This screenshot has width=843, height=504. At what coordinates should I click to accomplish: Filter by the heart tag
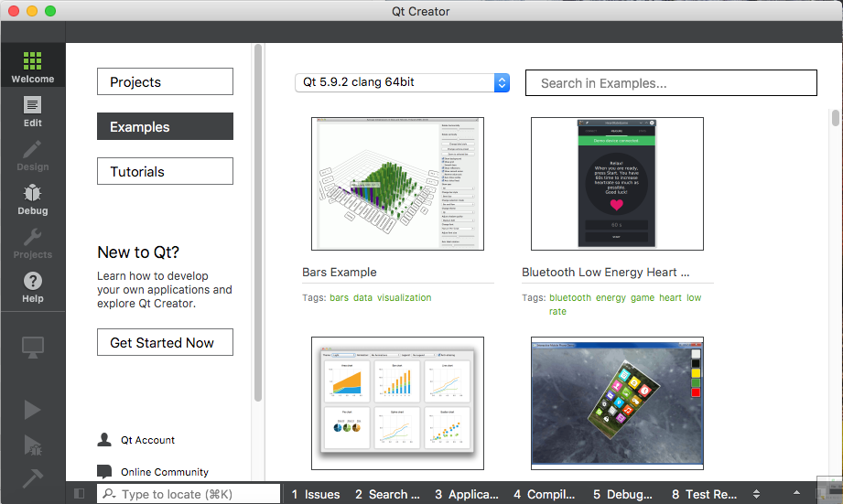tap(670, 297)
